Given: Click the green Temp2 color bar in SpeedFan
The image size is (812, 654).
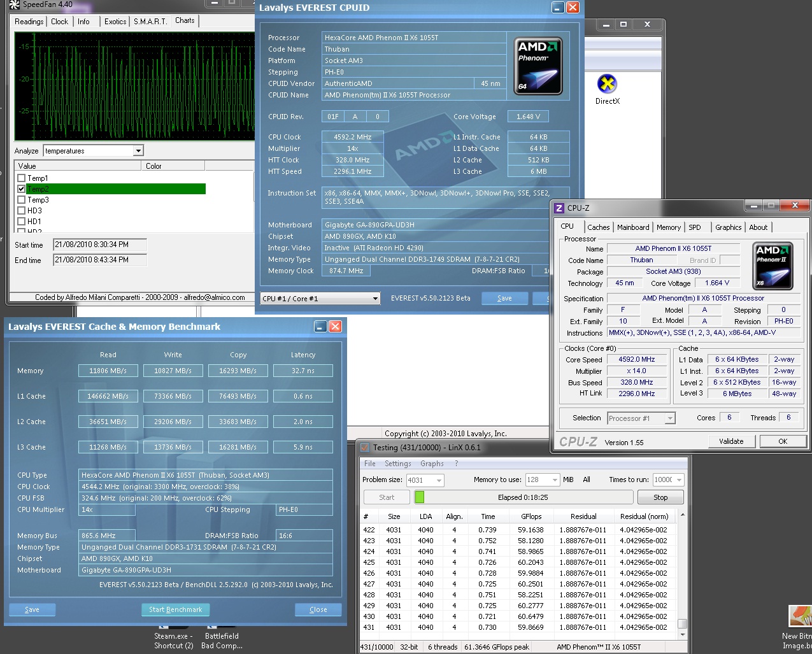Looking at the screenshot, I should tap(116, 189).
